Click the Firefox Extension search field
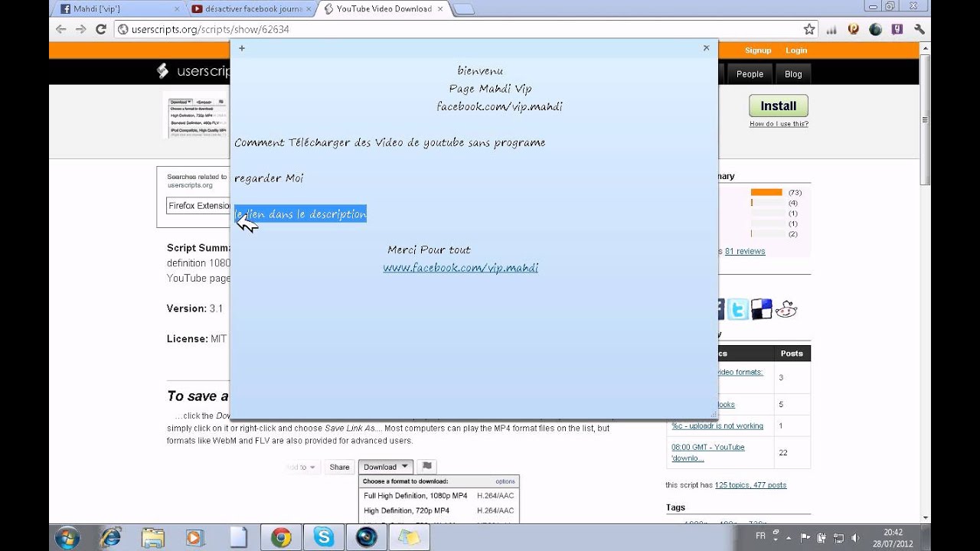980x551 pixels. click(x=198, y=206)
